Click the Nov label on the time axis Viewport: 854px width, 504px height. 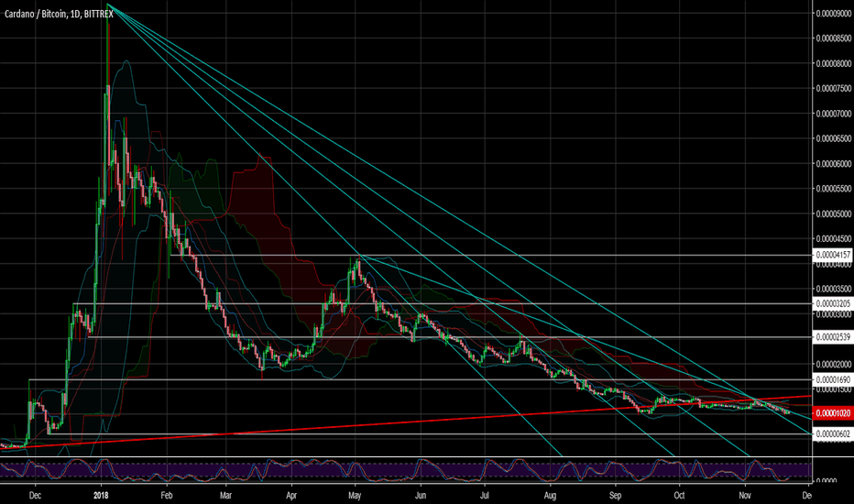[x=745, y=495]
